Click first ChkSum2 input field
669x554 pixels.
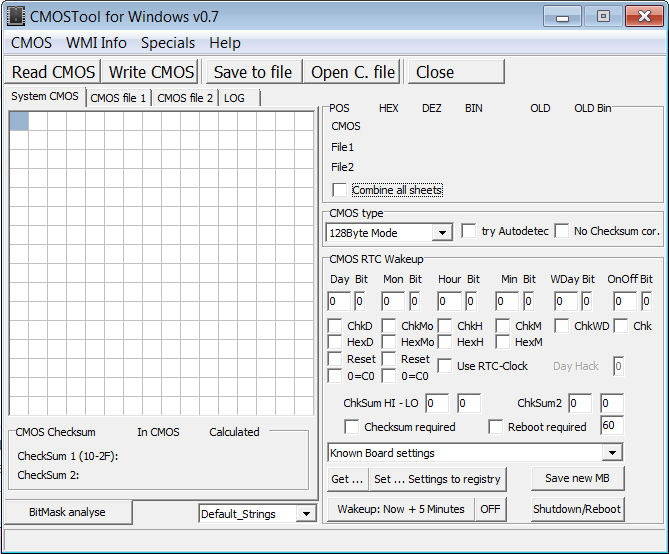pyautogui.click(x=580, y=403)
